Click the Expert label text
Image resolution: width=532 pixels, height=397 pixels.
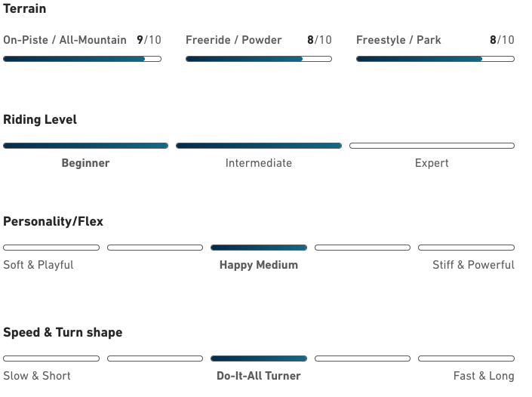pos(432,163)
